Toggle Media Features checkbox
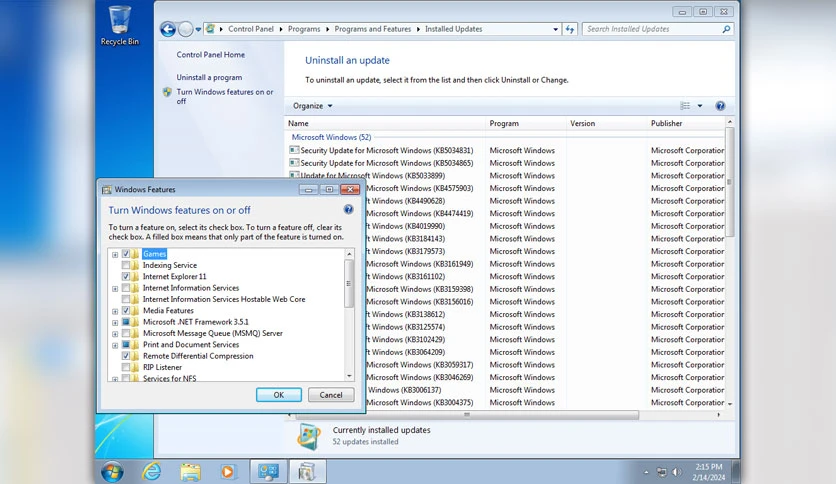The image size is (836, 484). pyautogui.click(x=126, y=311)
